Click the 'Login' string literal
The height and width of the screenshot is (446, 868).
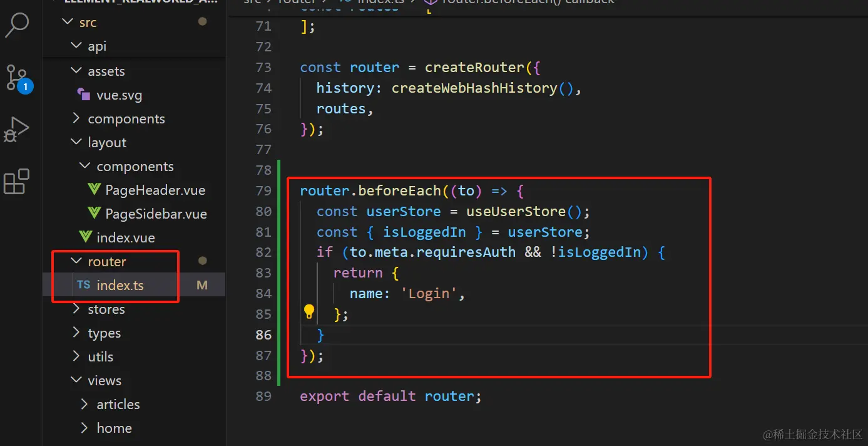429,293
